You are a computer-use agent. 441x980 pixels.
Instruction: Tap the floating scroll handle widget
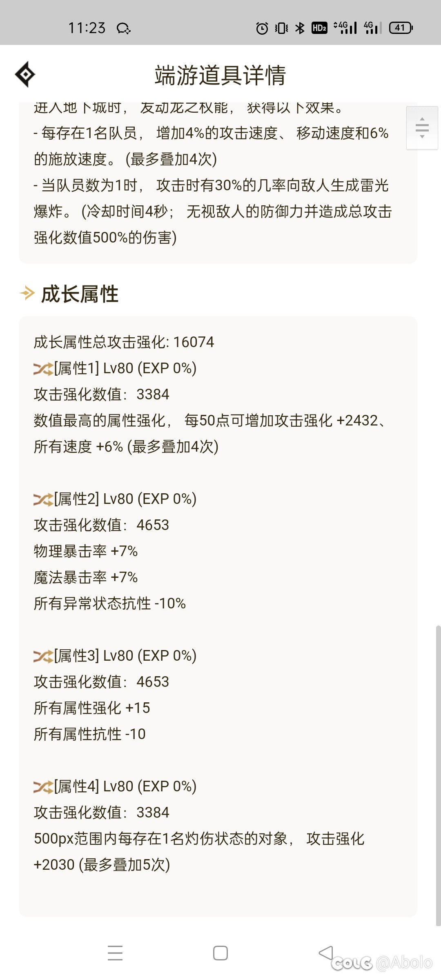click(422, 128)
